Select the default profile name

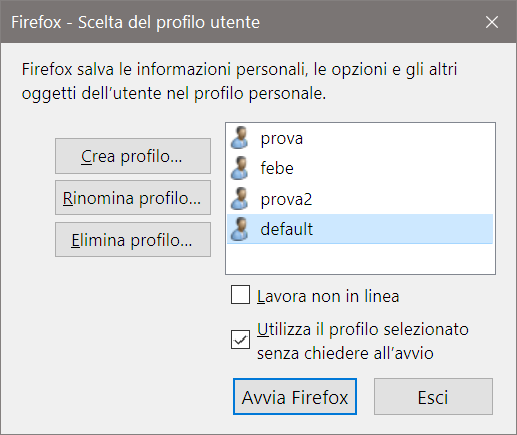click(x=287, y=229)
